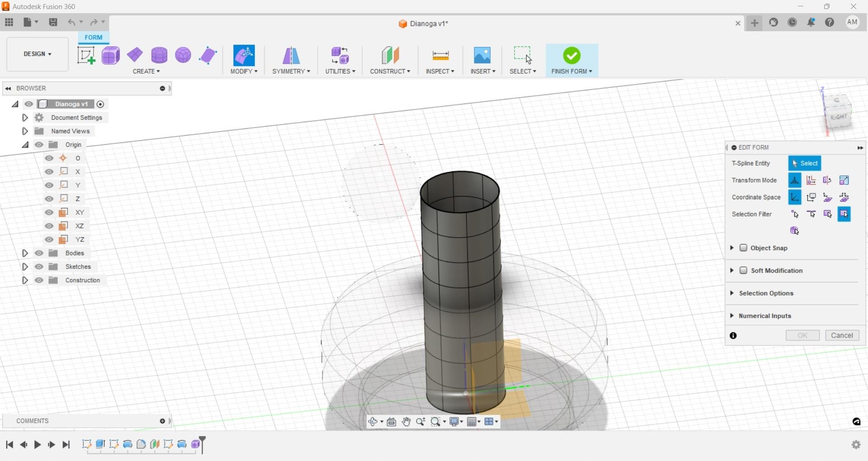Click the Save icon in top bar
Viewport: 868px width, 461px height.
click(53, 22)
